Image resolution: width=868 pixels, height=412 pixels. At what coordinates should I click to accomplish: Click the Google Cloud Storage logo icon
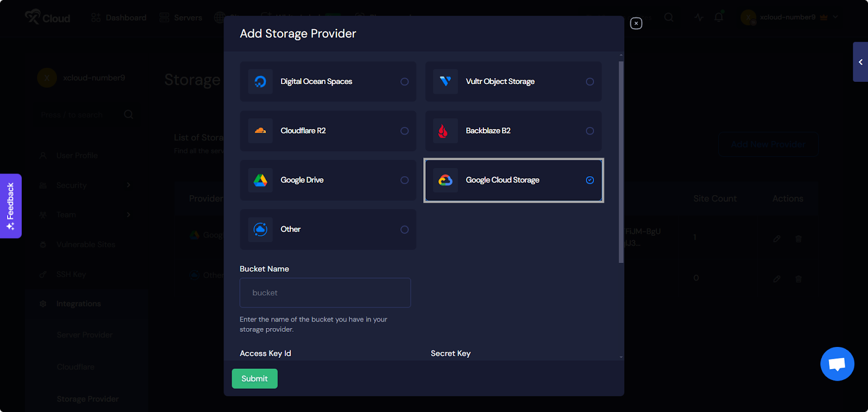coord(445,180)
